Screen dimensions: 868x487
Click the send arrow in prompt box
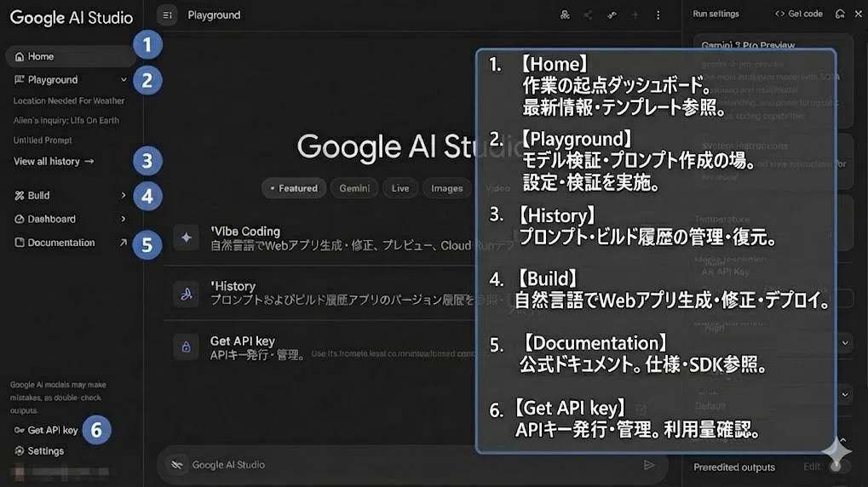[649, 465]
